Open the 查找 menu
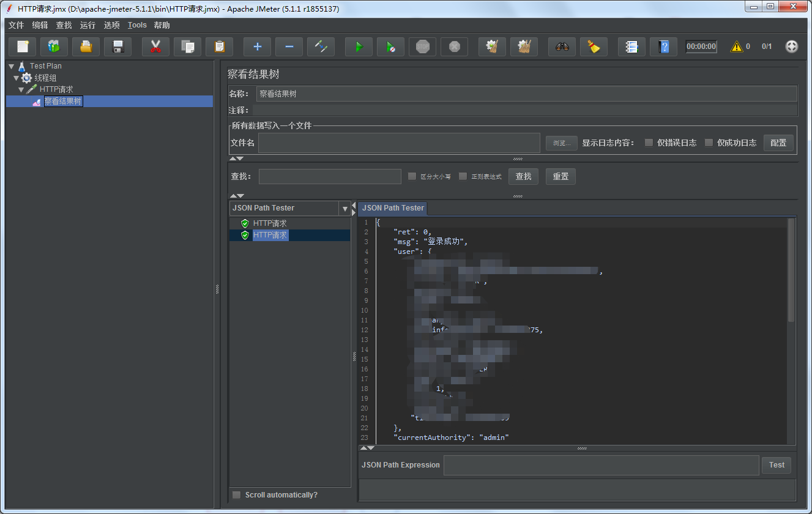Viewport: 812px width, 514px height. [64, 25]
